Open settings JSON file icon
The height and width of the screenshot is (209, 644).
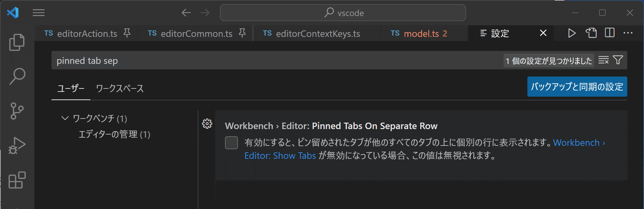(591, 33)
